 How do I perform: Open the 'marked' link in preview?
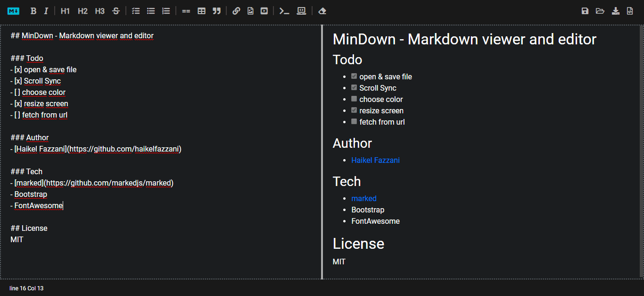364,198
